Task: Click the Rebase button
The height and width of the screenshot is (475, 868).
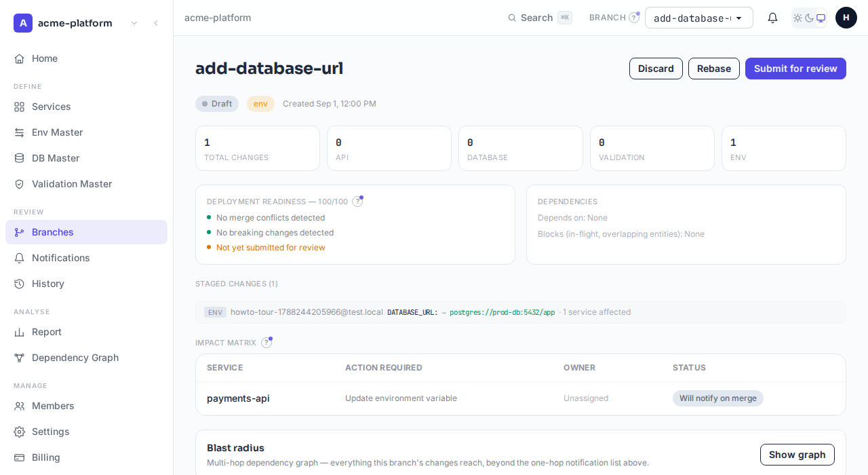Action: point(714,69)
